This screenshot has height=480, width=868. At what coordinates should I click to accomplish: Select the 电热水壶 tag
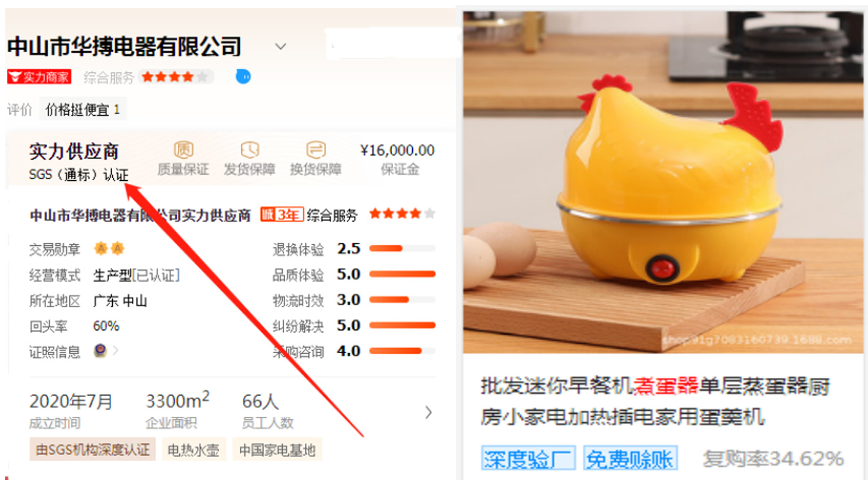[x=193, y=450]
